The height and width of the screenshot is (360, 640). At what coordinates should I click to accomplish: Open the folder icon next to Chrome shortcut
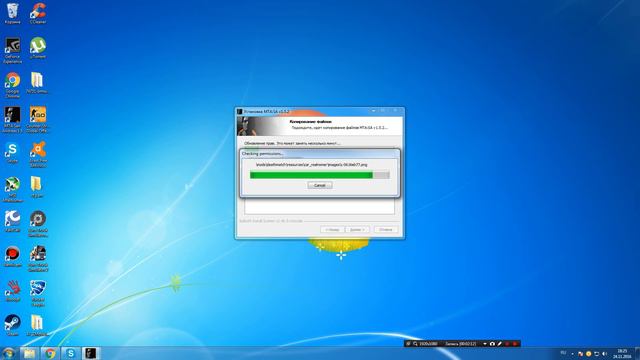click(x=37, y=83)
